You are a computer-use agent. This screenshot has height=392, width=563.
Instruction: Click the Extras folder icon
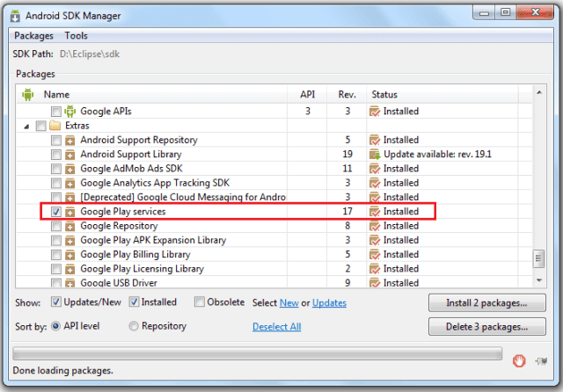[55, 126]
